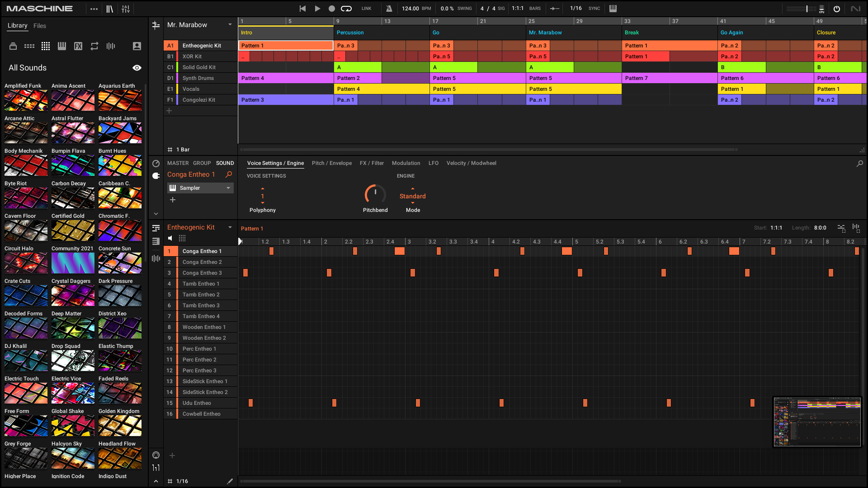Select the Projects browser icon
The width and height of the screenshot is (868, 488).
(x=13, y=46)
